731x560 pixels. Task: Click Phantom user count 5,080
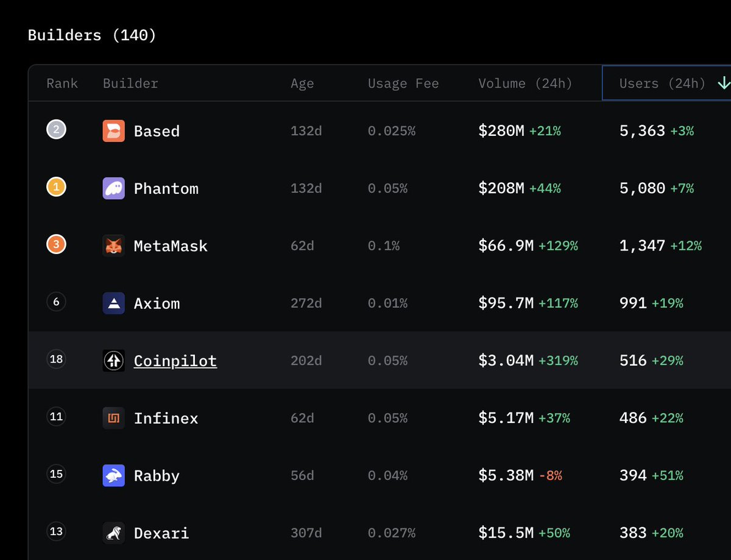pyautogui.click(x=642, y=188)
